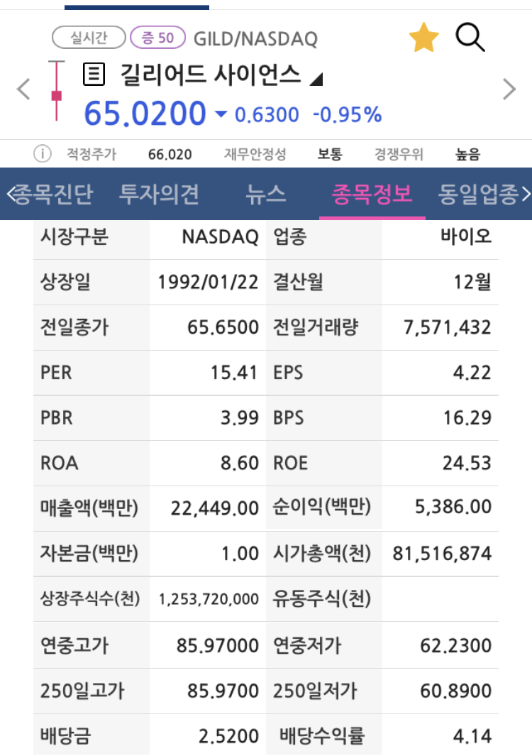This screenshot has height=756, width=532.
Task: Click the current price 65.0200
Action: 145,114
